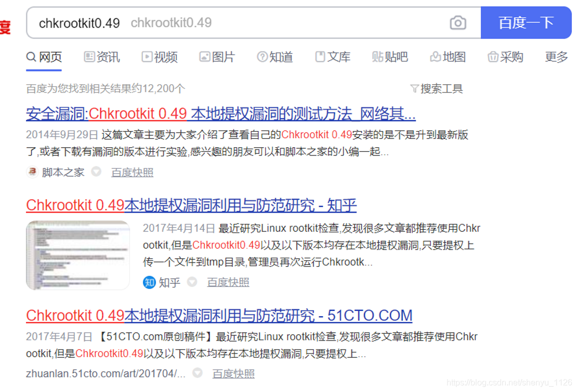Click the 知乎 blue logo icon
Image resolution: width=577 pixels, height=392 pixels.
(x=149, y=282)
